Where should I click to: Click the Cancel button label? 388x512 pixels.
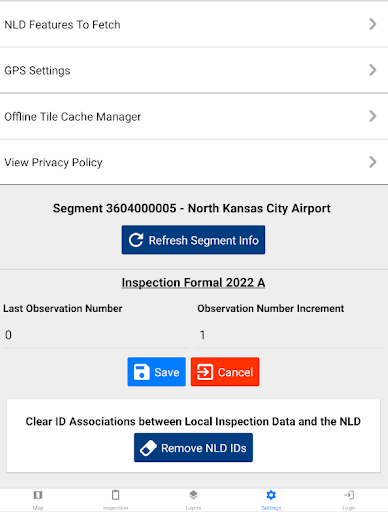235,372
